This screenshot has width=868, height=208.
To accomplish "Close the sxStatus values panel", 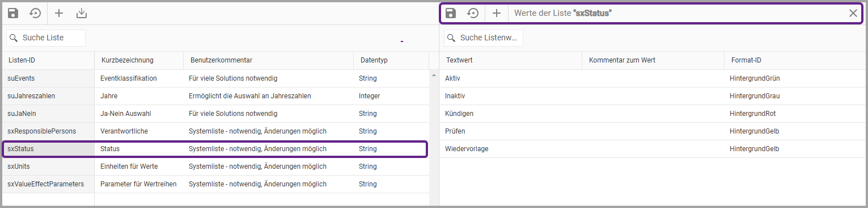I will pos(853,13).
